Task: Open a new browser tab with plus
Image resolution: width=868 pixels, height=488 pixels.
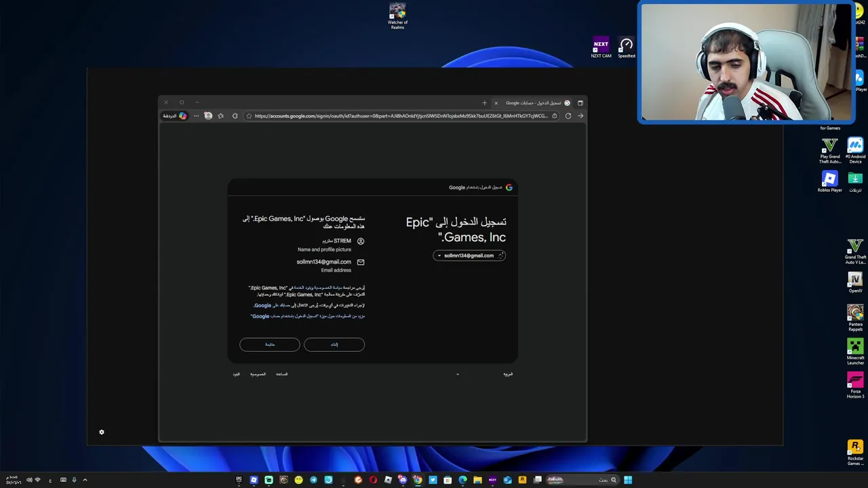Action: click(x=484, y=103)
